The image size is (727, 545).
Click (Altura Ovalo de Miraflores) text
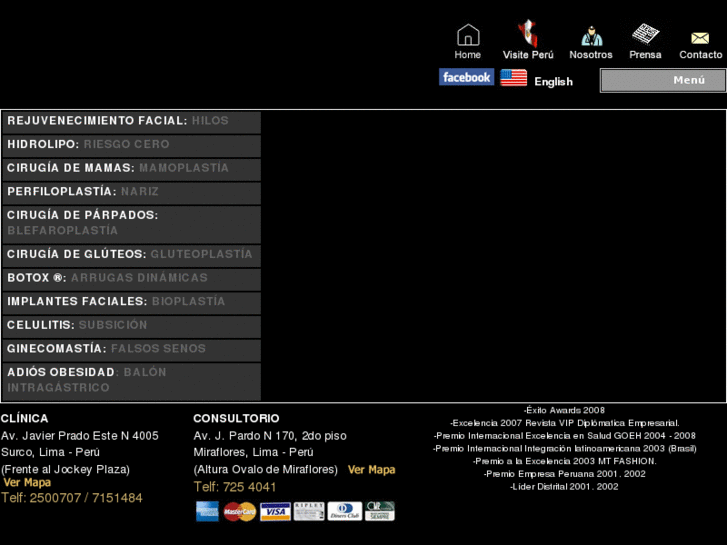pos(266,469)
